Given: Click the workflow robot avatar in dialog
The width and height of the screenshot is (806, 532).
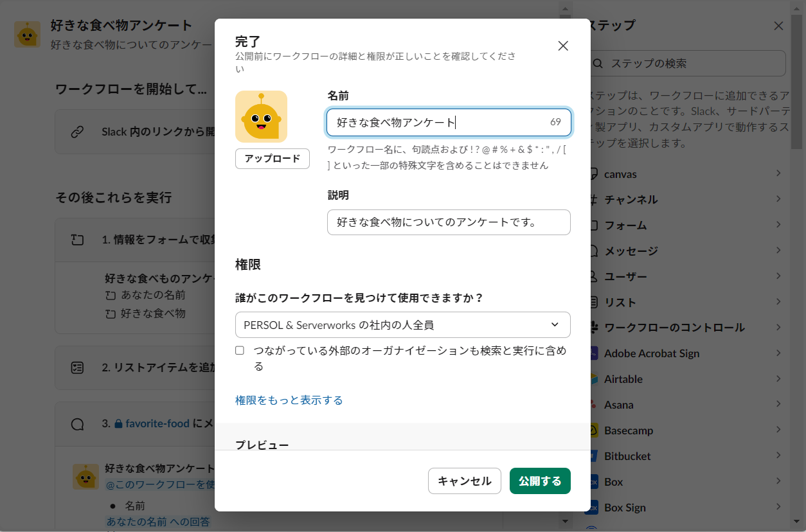Looking at the screenshot, I should tap(261, 116).
